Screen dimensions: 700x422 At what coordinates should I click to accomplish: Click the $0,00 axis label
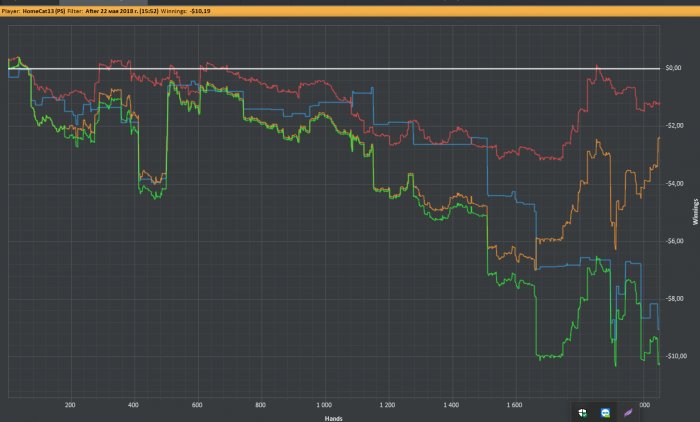(x=673, y=68)
